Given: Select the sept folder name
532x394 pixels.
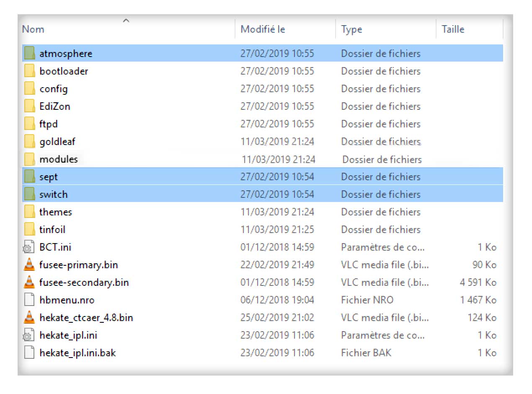Looking at the screenshot, I should click(x=49, y=177).
